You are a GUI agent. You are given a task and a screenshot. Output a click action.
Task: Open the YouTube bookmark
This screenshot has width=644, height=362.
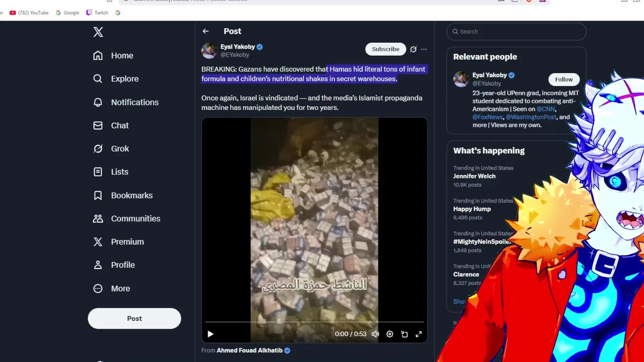tap(29, 13)
